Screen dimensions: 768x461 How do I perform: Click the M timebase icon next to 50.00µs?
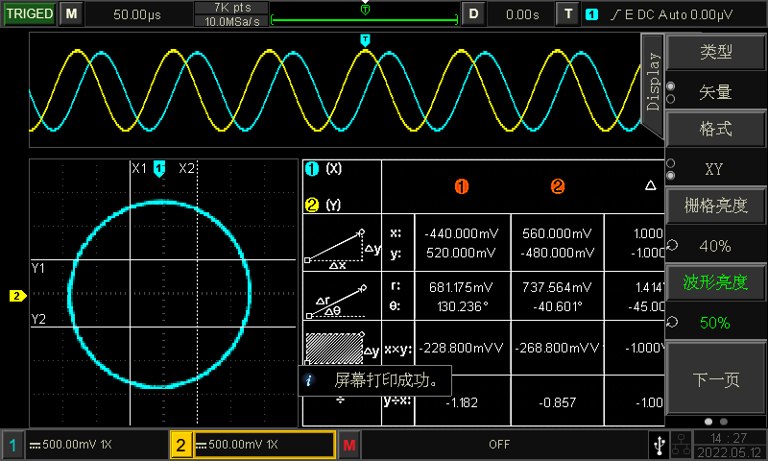tap(71, 15)
